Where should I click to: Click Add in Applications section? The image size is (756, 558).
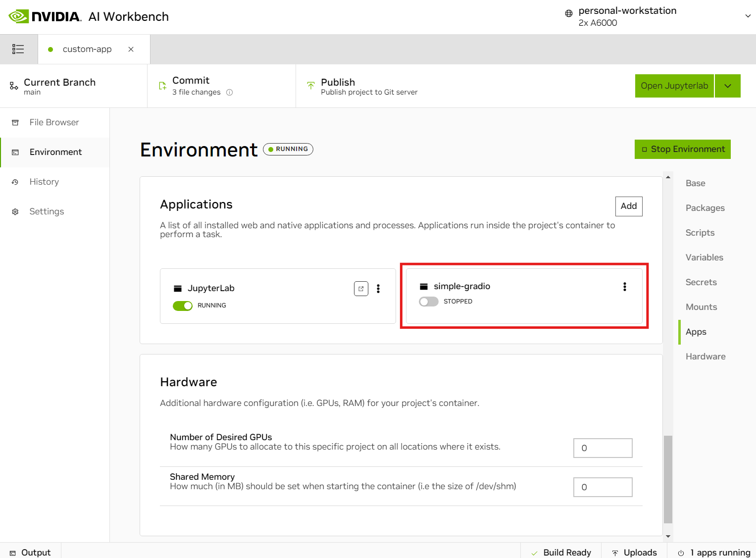[628, 206]
